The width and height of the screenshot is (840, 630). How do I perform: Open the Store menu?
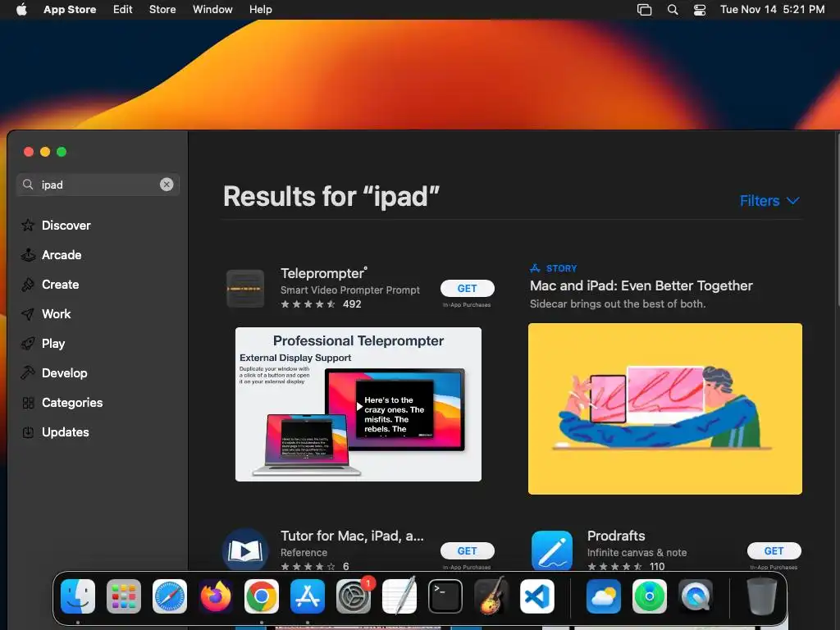point(162,9)
